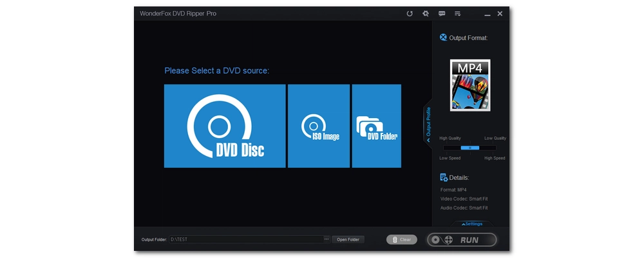Screen dimensions: 644x258
Task: Select the DVD Disc source tile
Action: click(225, 126)
